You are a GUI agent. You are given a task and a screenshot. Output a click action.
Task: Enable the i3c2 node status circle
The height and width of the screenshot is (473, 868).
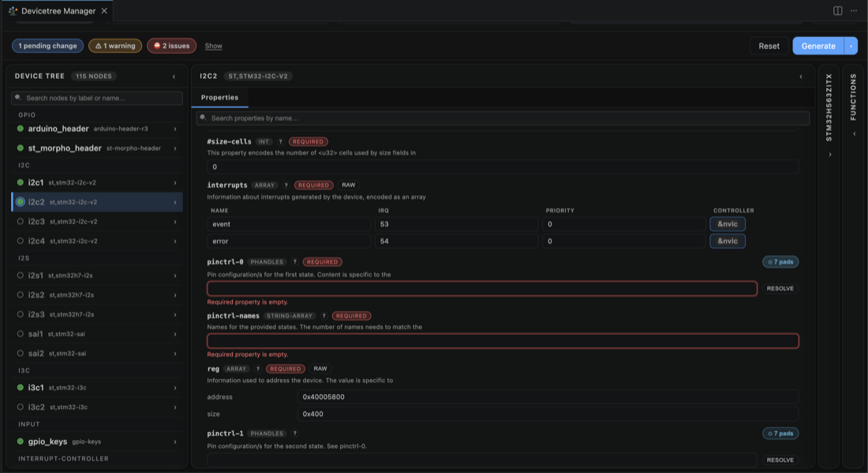pyautogui.click(x=21, y=407)
